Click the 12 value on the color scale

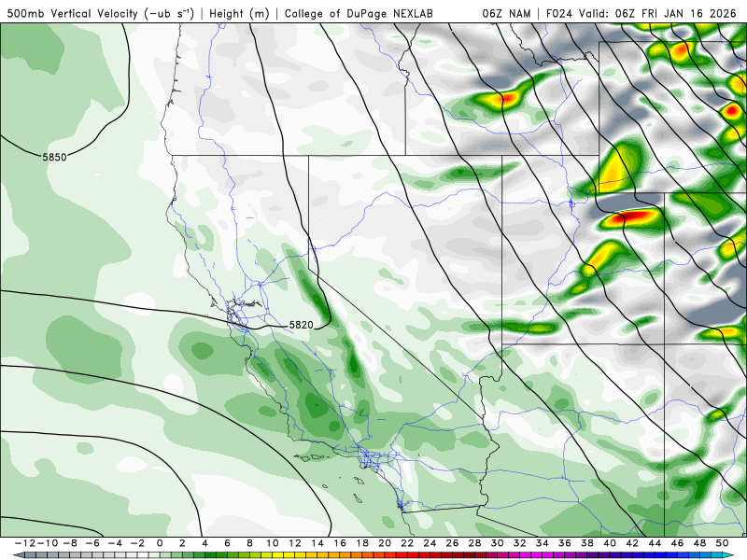point(295,543)
